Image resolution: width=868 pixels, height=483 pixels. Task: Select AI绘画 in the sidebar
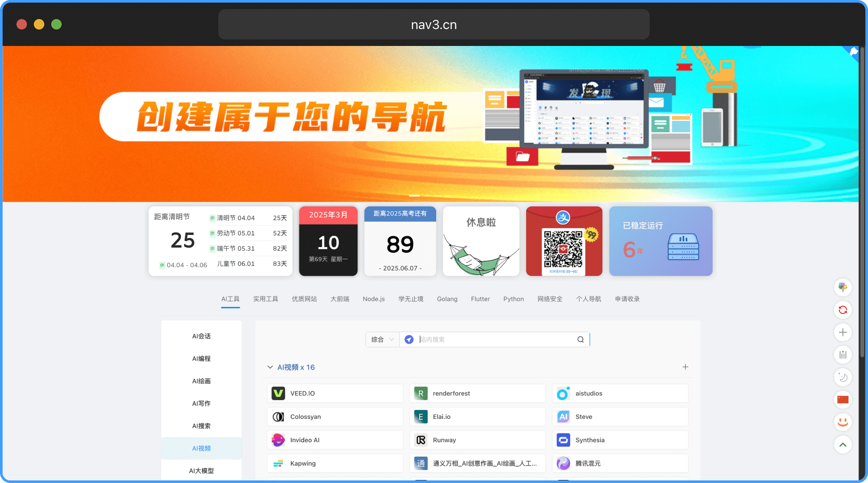point(201,381)
